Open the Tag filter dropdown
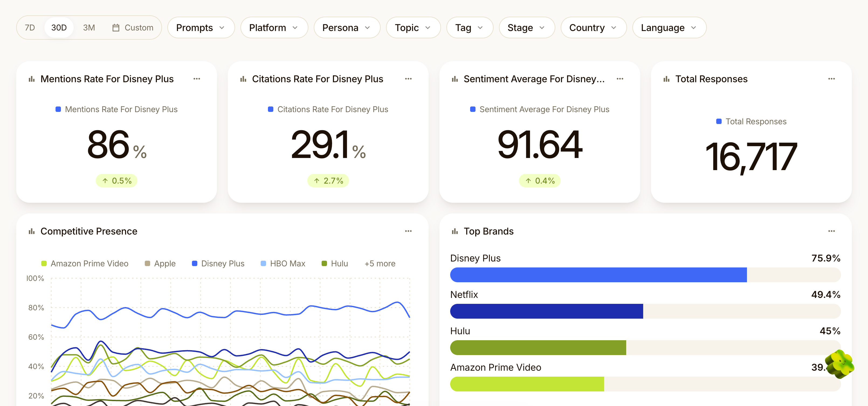Image resolution: width=868 pixels, height=406 pixels. (470, 27)
